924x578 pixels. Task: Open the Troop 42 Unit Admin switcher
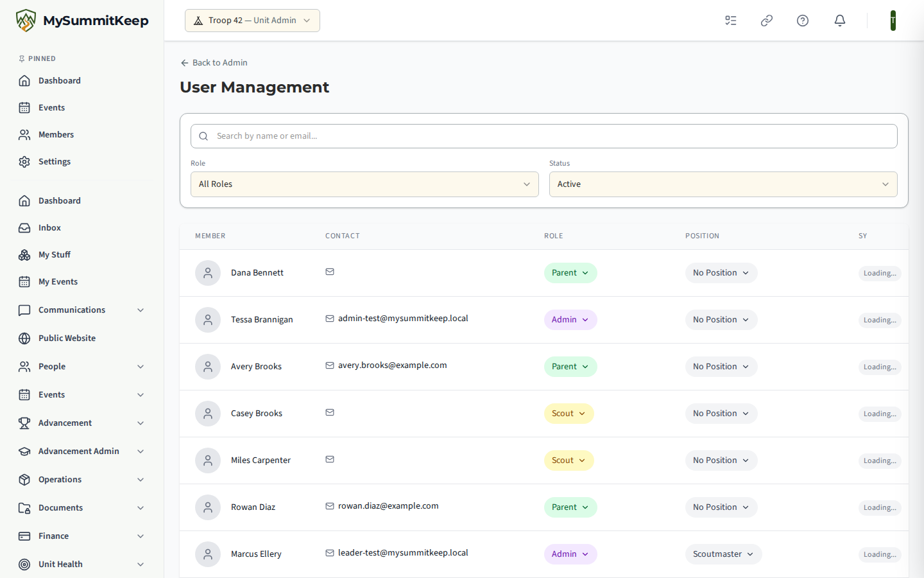point(252,21)
